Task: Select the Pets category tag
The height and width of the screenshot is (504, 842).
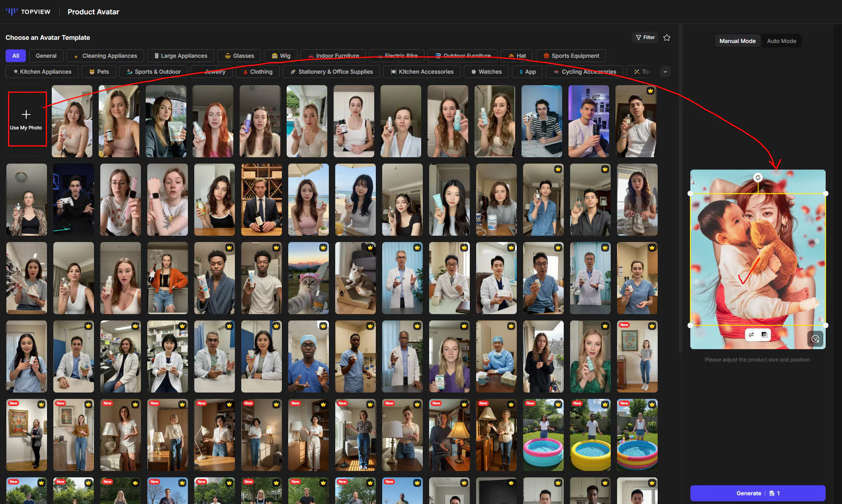Action: pyautogui.click(x=99, y=72)
